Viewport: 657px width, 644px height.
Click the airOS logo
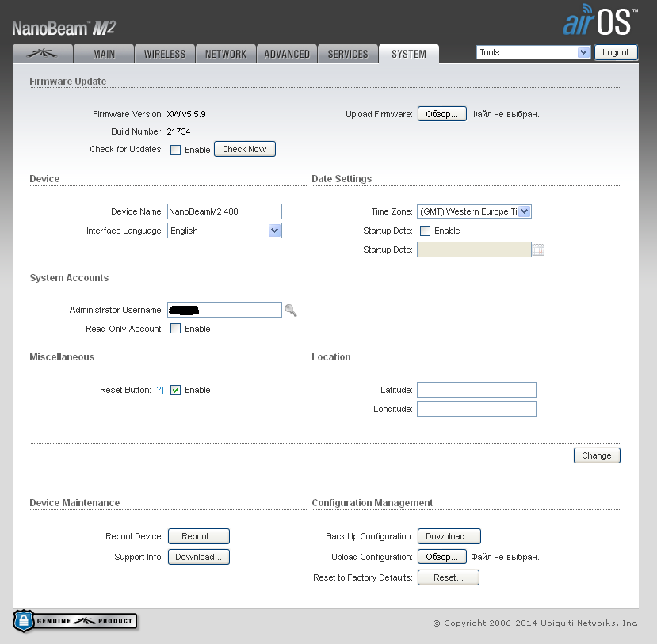pos(600,20)
